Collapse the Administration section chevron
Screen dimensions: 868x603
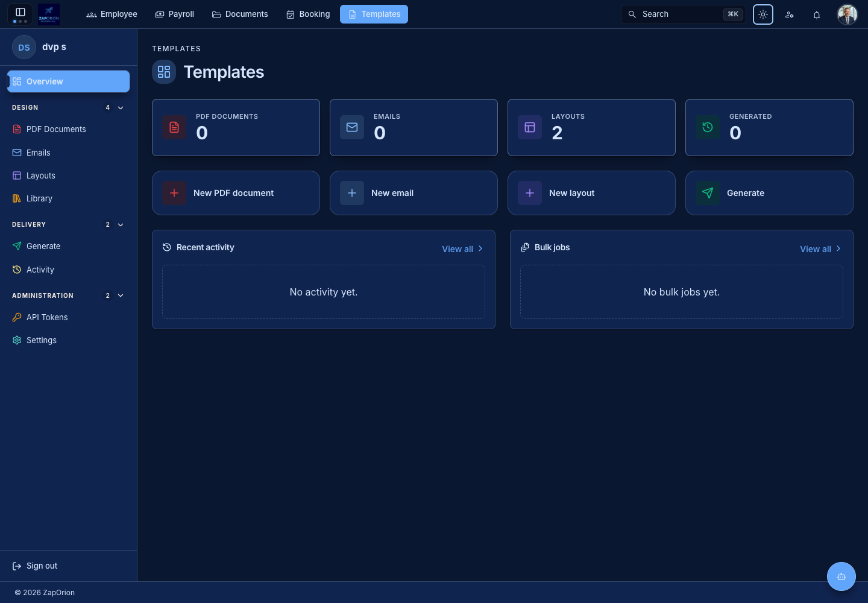[x=121, y=295]
